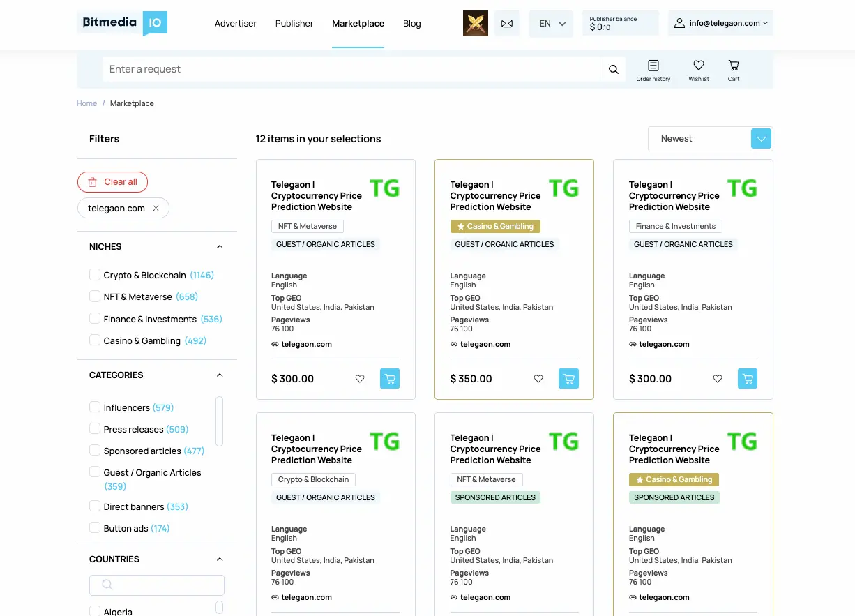Check the Crypto & Blockchain niche
This screenshot has width=855, height=616.
coord(95,275)
